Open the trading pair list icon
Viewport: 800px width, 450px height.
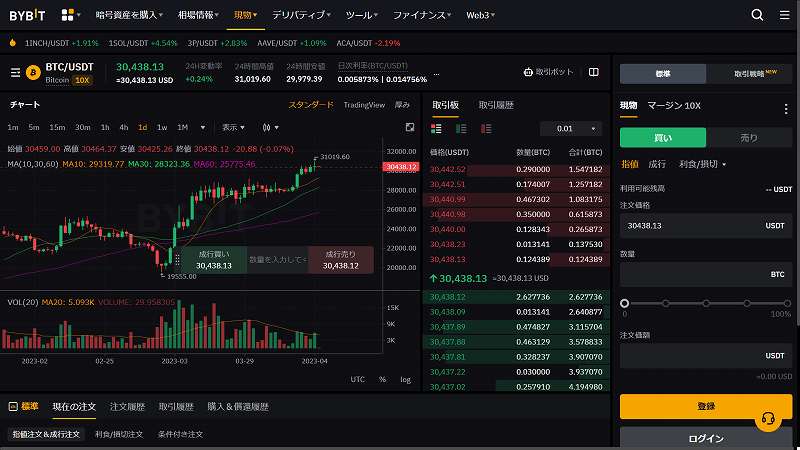coord(15,73)
